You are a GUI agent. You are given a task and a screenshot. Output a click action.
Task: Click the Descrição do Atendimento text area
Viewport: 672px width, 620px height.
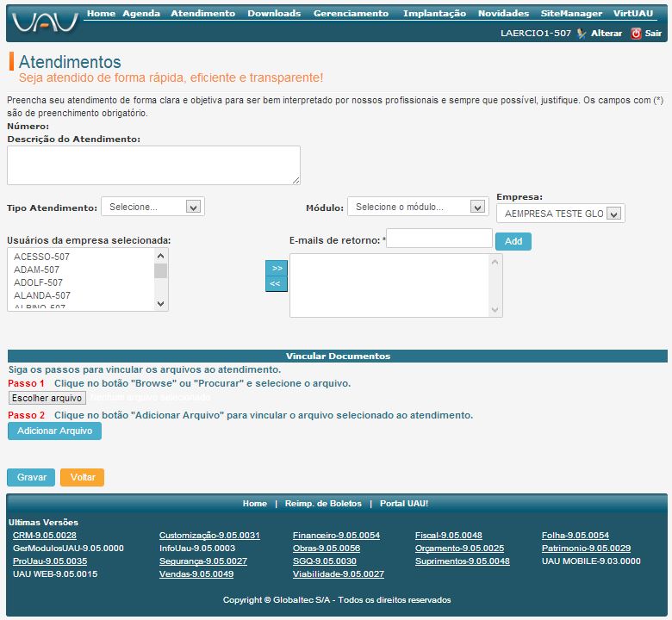click(153, 164)
